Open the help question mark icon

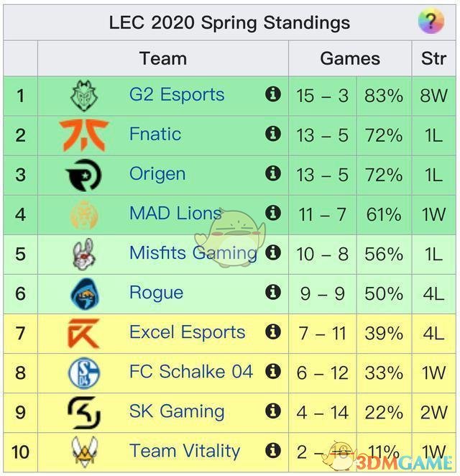[x=431, y=22]
